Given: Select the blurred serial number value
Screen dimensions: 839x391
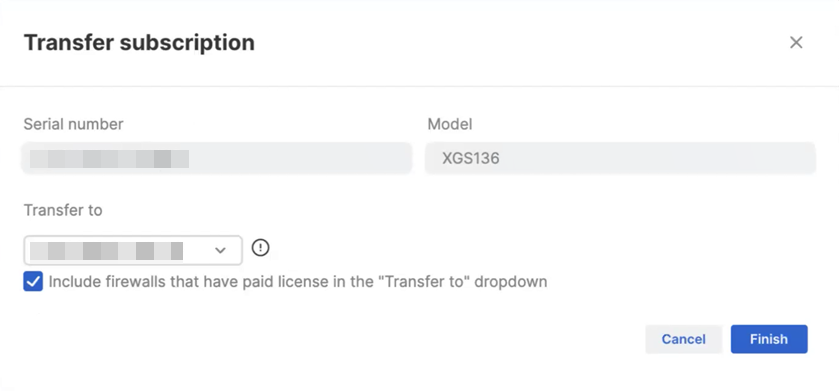Looking at the screenshot, I should [109, 159].
